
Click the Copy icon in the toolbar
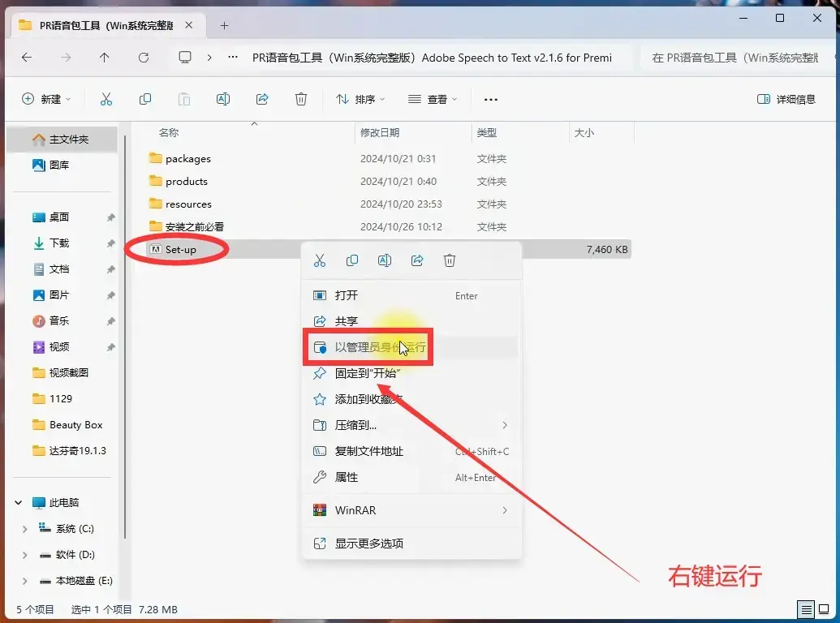tap(145, 98)
